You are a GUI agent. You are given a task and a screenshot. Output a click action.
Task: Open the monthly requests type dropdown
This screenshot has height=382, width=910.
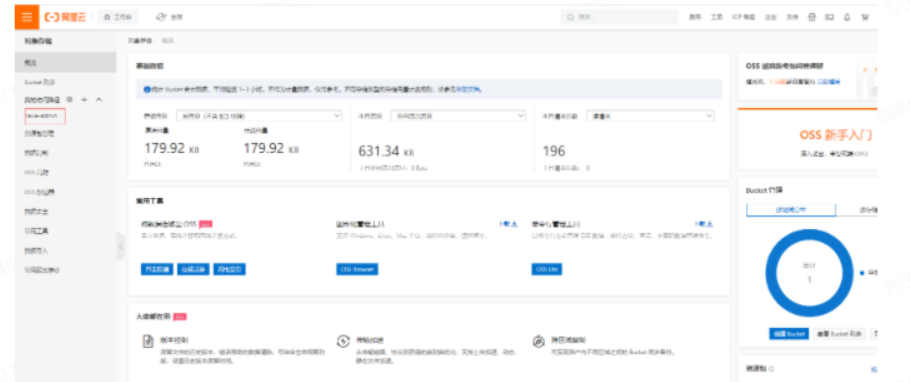651,116
